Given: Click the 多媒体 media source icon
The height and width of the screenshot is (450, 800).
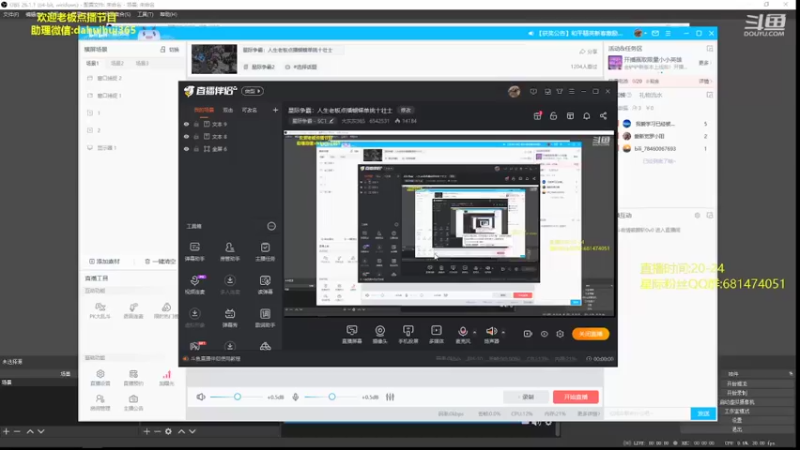Looking at the screenshot, I should 436,334.
